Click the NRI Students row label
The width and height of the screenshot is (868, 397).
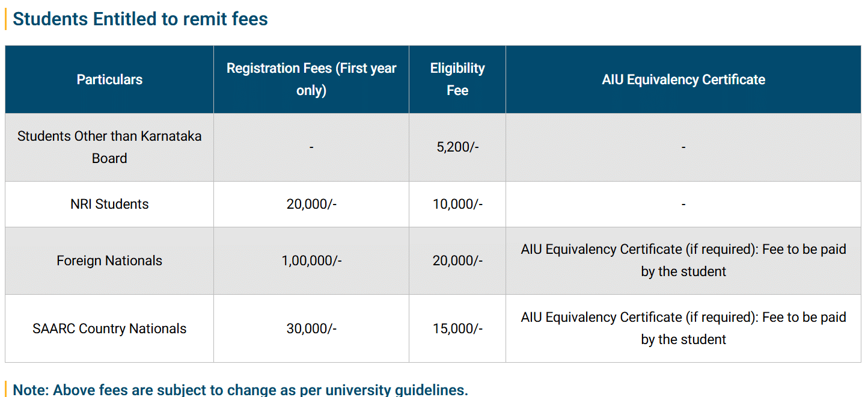pyautogui.click(x=109, y=205)
